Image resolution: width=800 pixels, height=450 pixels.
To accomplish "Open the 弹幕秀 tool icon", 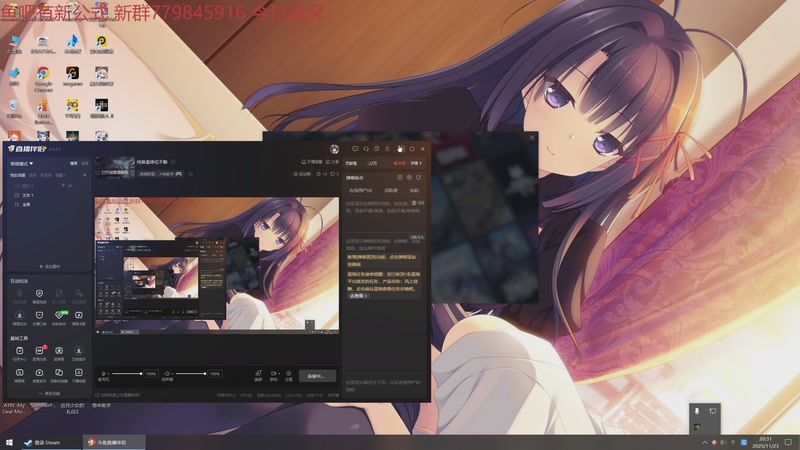I will click(x=19, y=373).
